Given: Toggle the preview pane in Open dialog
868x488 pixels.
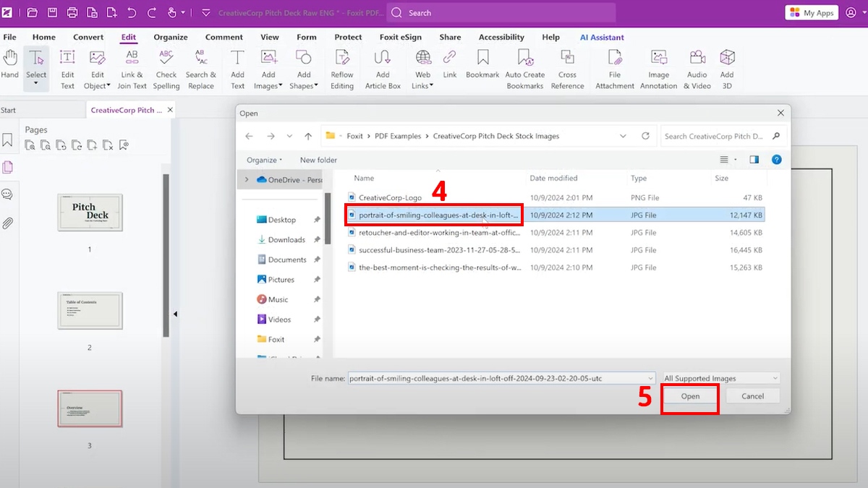Looking at the screenshot, I should [x=754, y=160].
